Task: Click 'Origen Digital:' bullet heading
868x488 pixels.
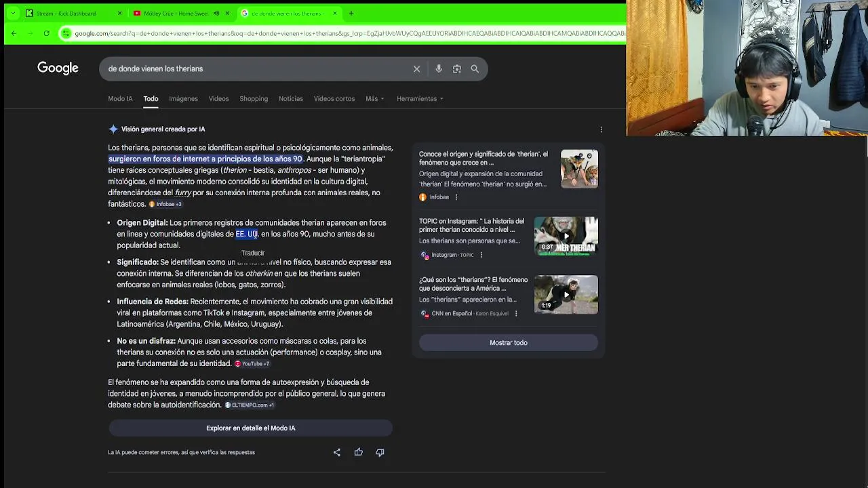Action: point(142,223)
